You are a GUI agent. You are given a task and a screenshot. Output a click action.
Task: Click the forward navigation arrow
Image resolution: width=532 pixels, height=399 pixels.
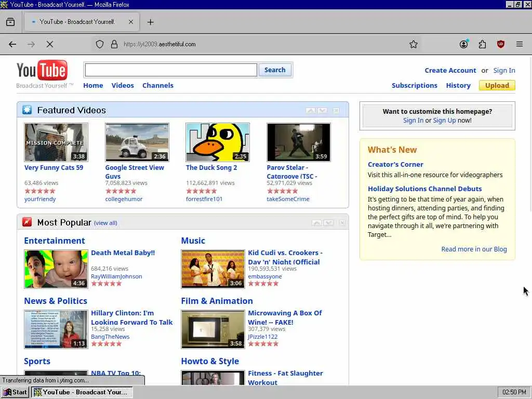[x=31, y=44]
